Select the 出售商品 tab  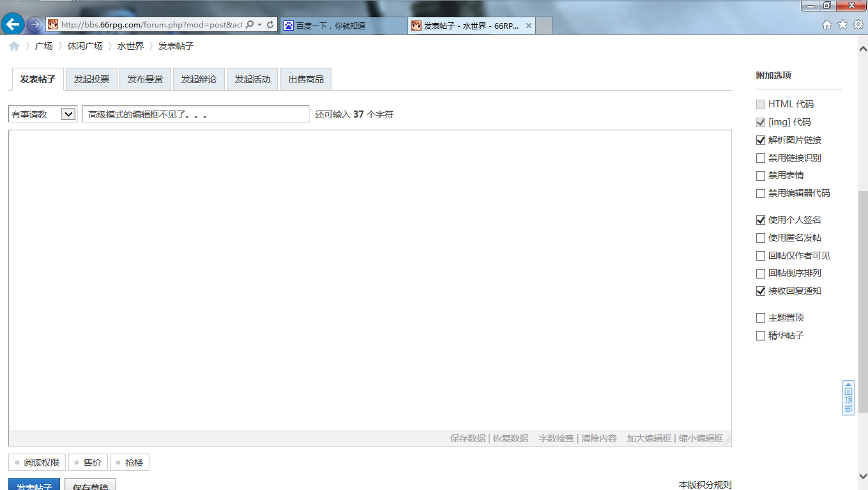coord(306,79)
